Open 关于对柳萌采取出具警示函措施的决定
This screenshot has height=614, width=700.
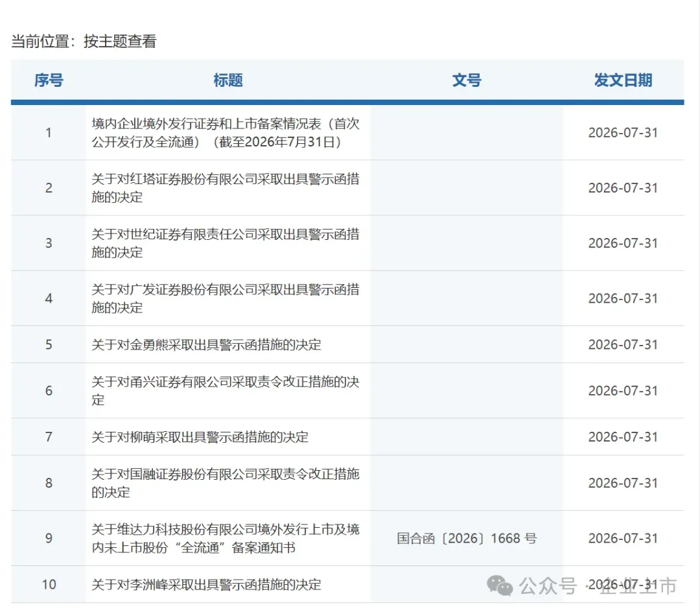tap(200, 437)
